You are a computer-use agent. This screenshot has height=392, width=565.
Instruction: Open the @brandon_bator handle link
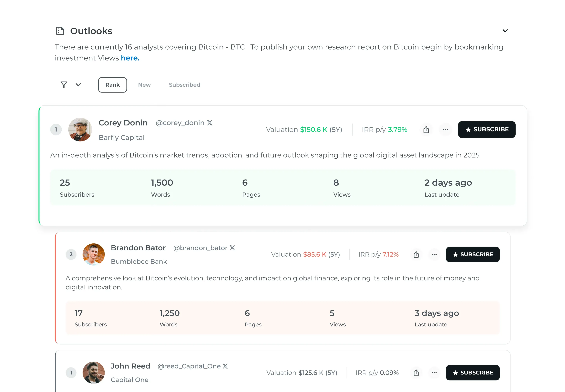[200, 248]
